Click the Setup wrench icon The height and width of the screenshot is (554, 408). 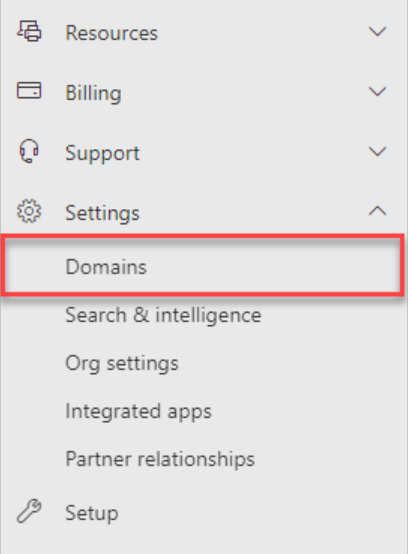click(x=29, y=511)
